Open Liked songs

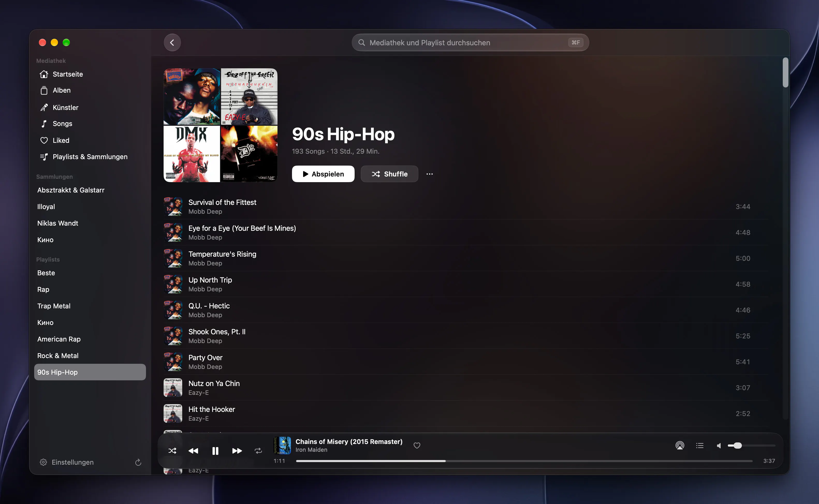click(90, 140)
